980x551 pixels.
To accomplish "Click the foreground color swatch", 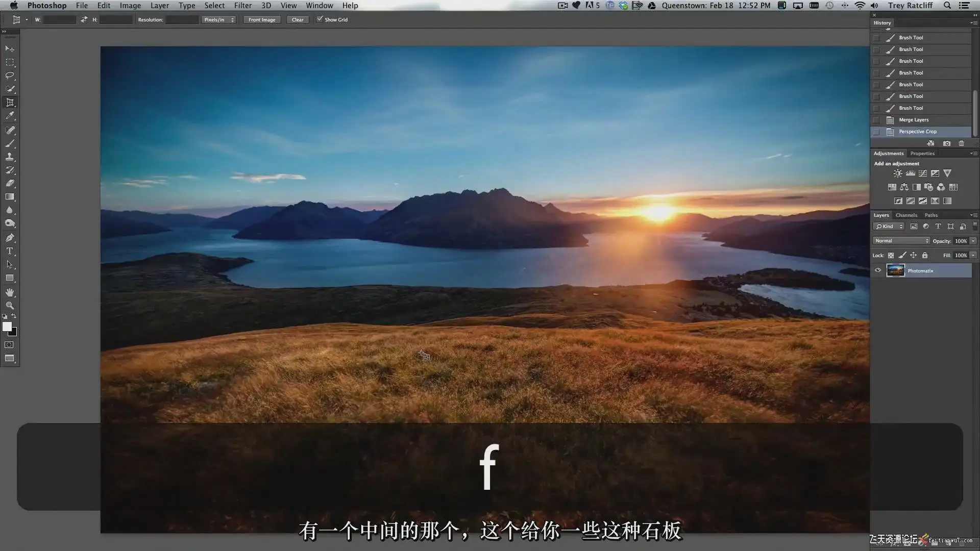I will tap(7, 327).
